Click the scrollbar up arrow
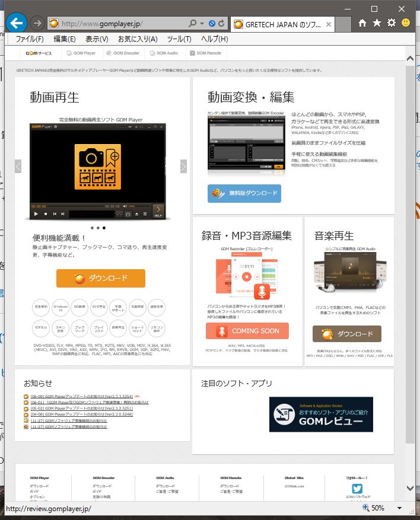420x520 pixels. 410,58
